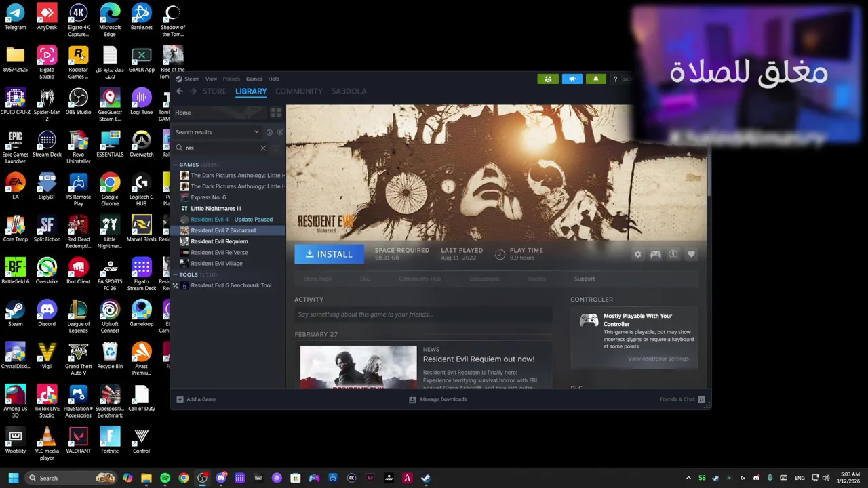Image resolution: width=868 pixels, height=488 pixels.
Task: Click the blue announcements megaphone icon
Action: [572, 79]
